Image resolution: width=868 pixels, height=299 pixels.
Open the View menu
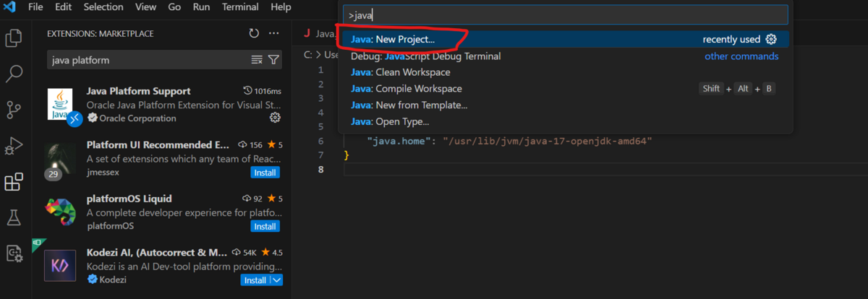(x=145, y=7)
